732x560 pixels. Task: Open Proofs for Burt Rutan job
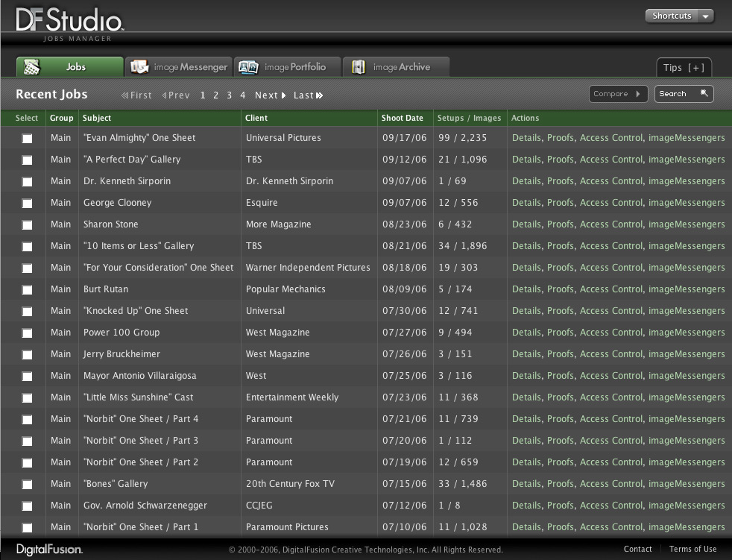[x=561, y=289]
